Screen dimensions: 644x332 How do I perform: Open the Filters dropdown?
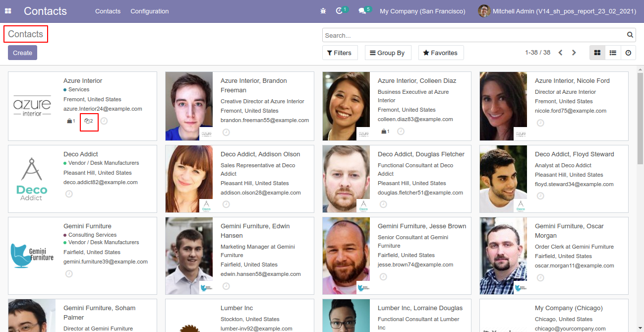click(x=340, y=53)
